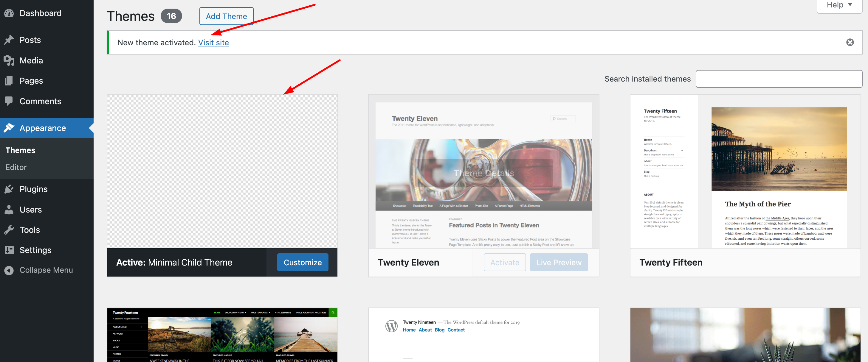Image resolution: width=868 pixels, height=362 pixels.
Task: Follow the Visit site link
Action: 213,42
